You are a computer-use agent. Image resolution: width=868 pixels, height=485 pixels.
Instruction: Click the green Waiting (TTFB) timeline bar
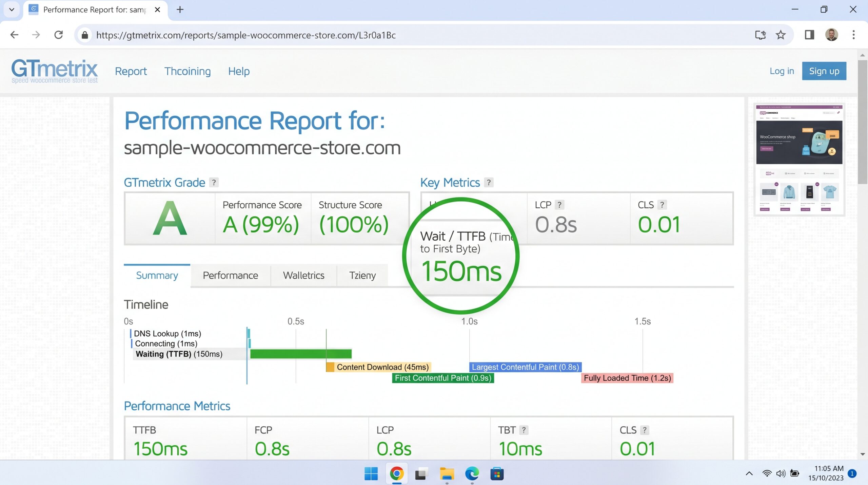coord(301,354)
